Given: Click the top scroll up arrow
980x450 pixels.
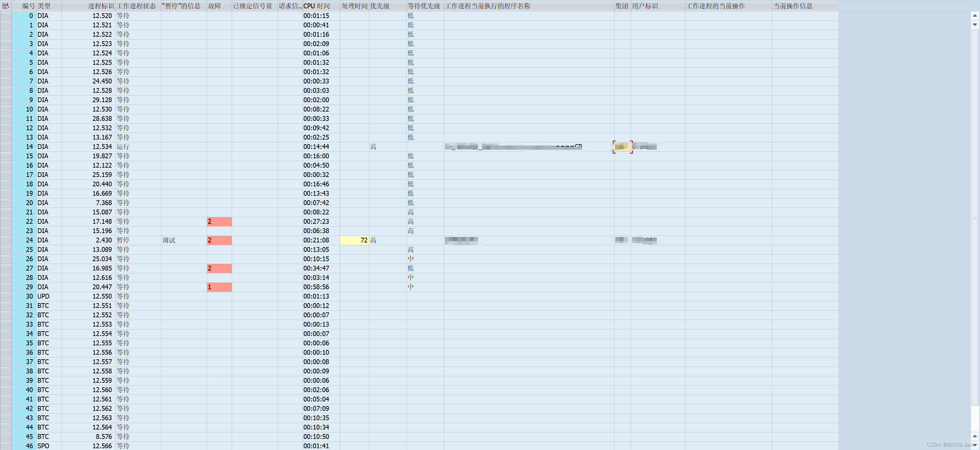Looking at the screenshot, I should tap(974, 16).
